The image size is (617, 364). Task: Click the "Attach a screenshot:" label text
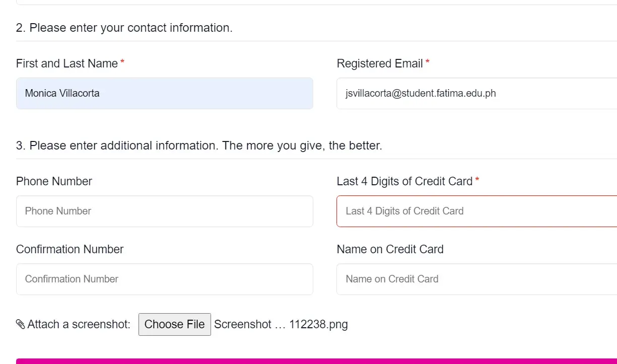click(x=79, y=324)
